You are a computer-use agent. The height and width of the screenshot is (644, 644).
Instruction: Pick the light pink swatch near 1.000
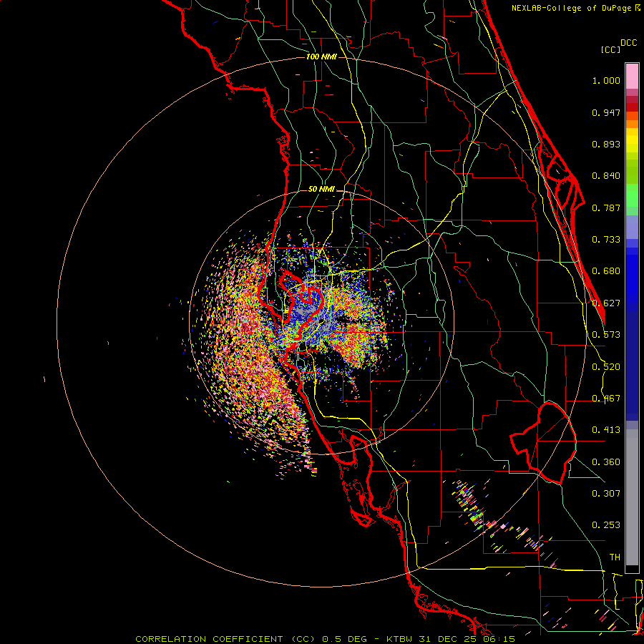[x=632, y=77]
